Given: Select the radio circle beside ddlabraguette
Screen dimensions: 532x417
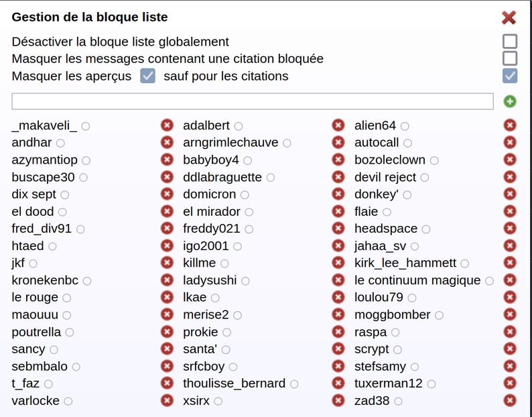Looking at the screenshot, I should click(x=271, y=178).
